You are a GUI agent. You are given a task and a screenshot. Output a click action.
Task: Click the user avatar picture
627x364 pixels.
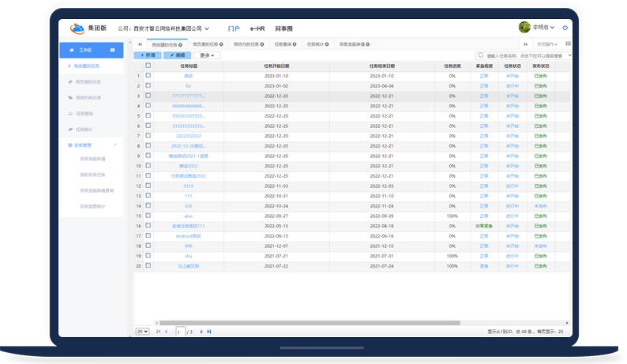tap(524, 28)
